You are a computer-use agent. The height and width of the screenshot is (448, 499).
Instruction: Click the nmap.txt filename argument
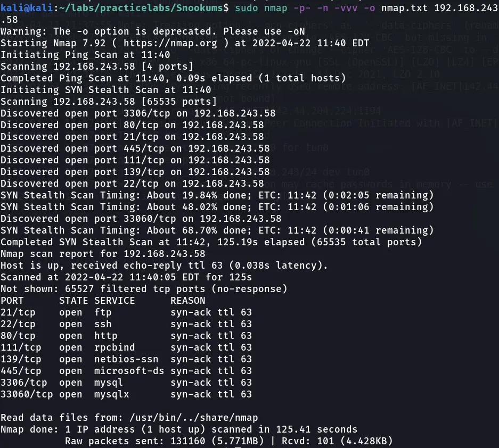coord(405,8)
